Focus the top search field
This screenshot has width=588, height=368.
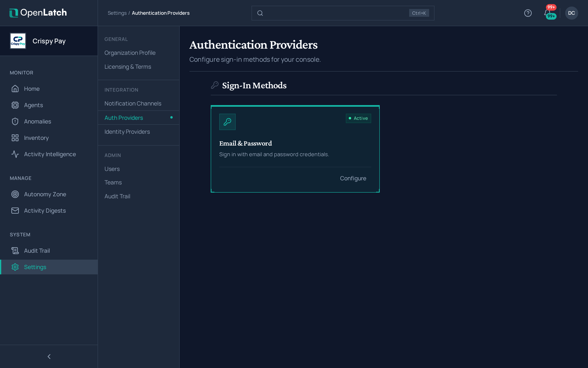tap(343, 13)
